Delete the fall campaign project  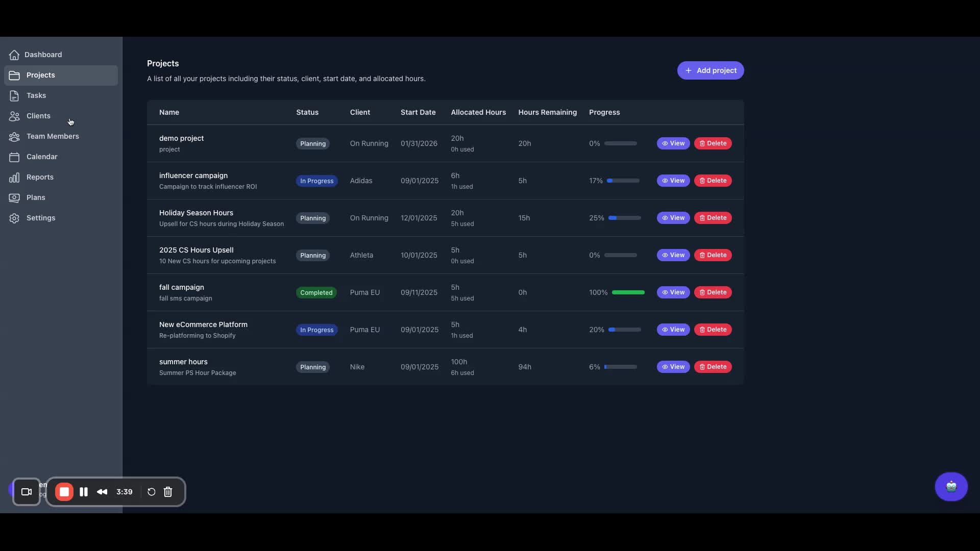(x=713, y=292)
